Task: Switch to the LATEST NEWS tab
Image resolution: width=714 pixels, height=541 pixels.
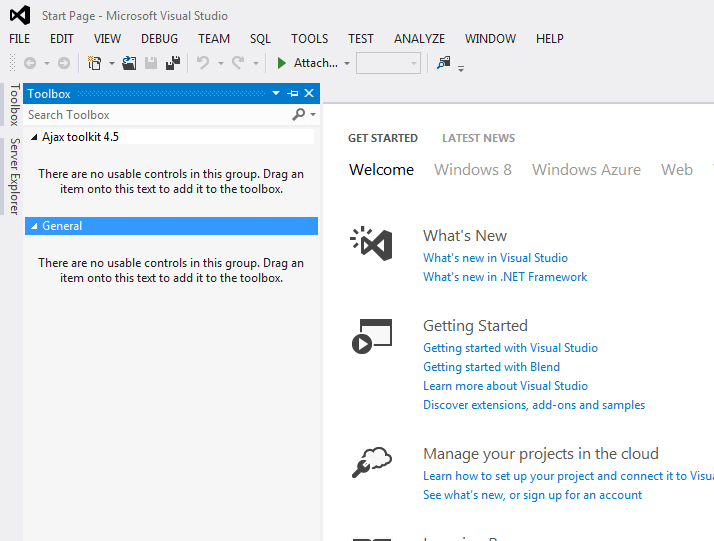Action: 479,138
